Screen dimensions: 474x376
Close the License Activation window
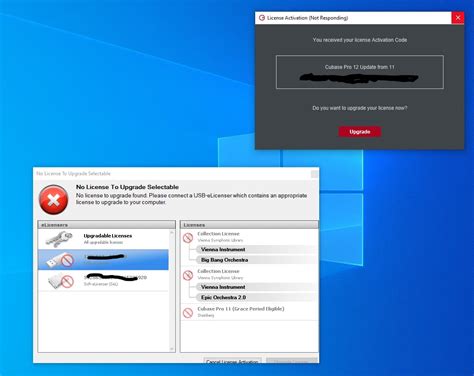coord(458,18)
